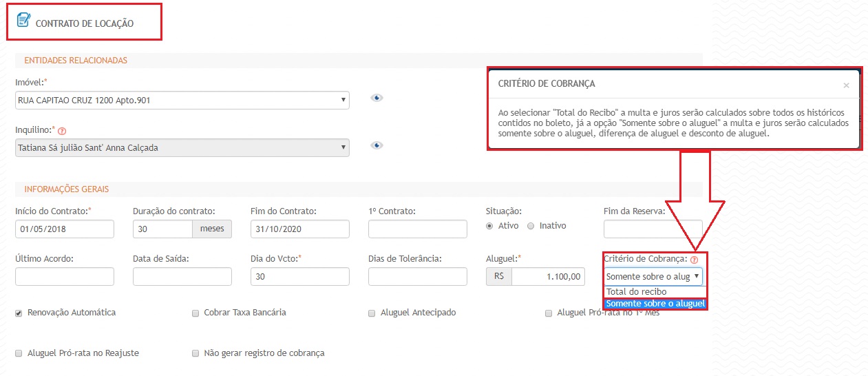Open the Imóvel dropdown
This screenshot has width=868, height=376.
coord(182,101)
